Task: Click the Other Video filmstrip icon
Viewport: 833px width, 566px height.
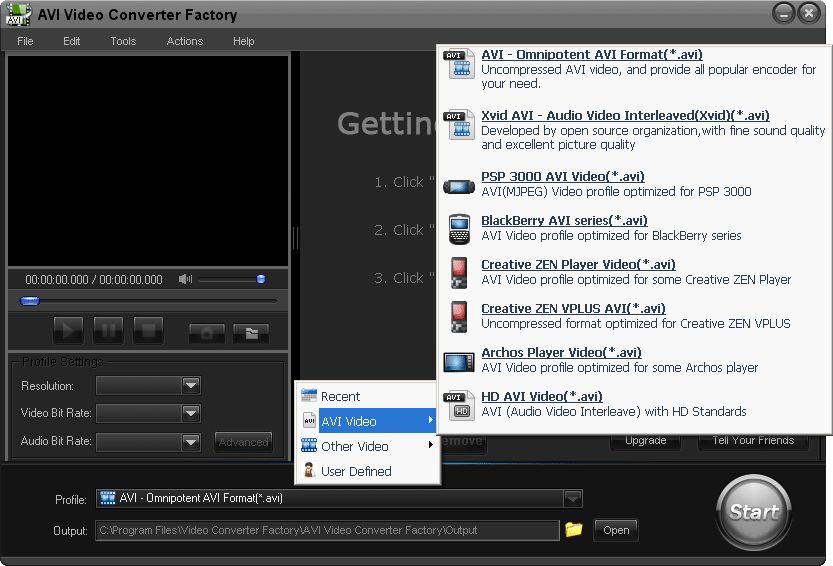Action: pos(309,445)
